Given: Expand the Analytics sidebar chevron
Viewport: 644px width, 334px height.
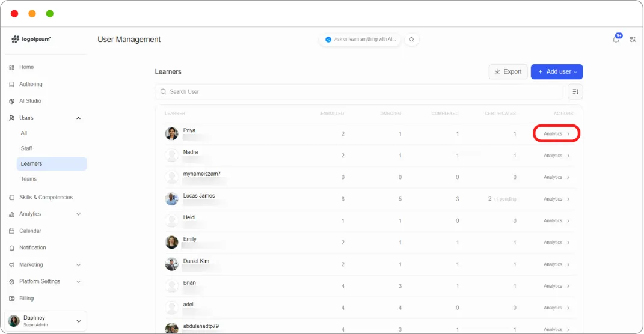Looking at the screenshot, I should 78,214.
